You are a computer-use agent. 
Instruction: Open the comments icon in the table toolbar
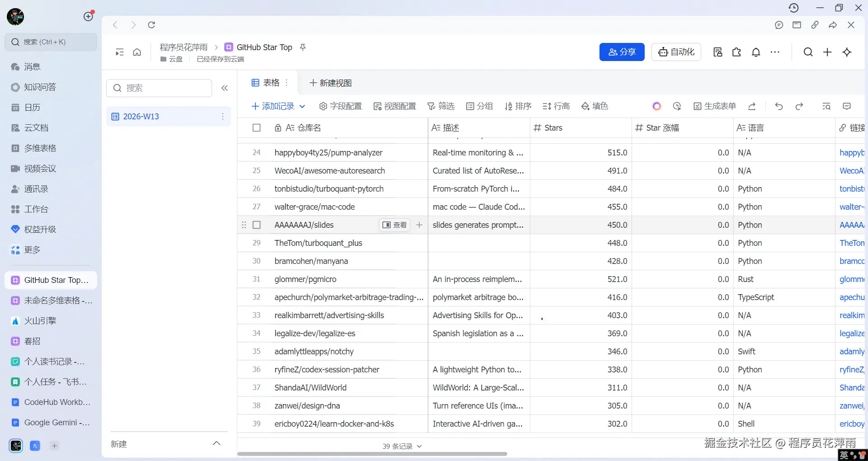coord(847,106)
